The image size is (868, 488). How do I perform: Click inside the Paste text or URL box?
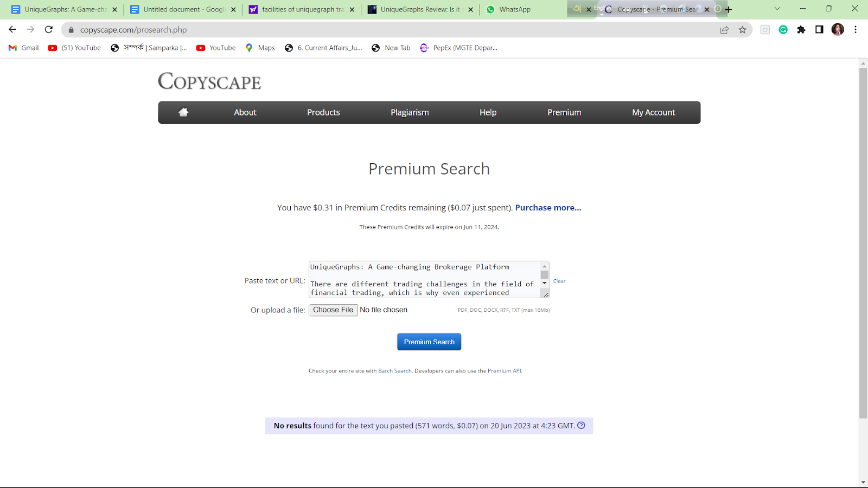[x=424, y=280]
